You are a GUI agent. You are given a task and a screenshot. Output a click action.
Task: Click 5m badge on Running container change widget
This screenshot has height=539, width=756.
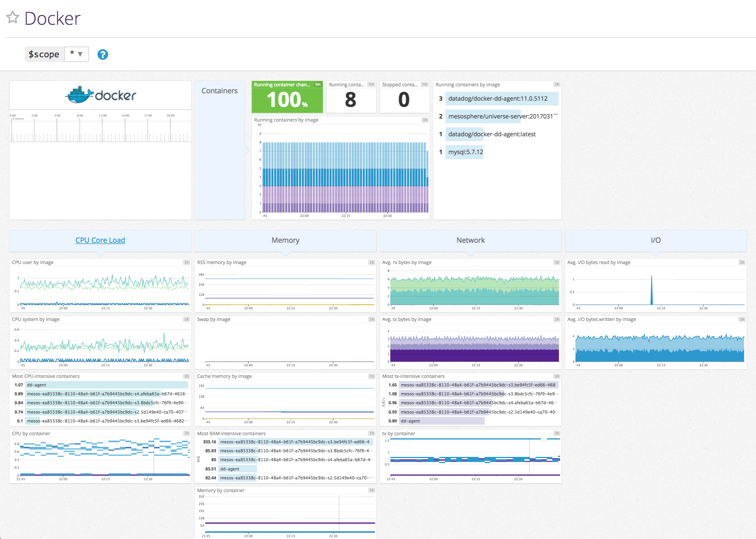(x=318, y=84)
